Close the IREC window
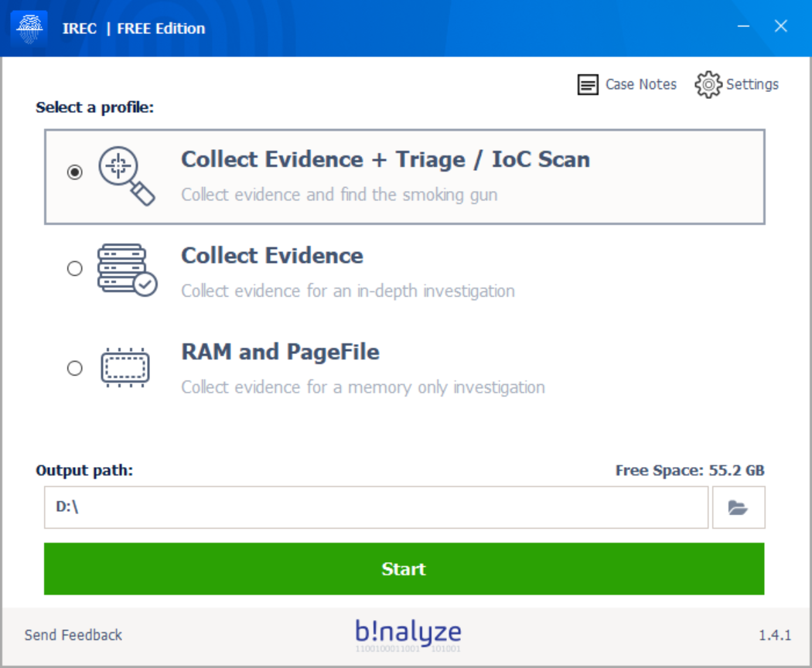The width and height of the screenshot is (812, 668). coord(781,27)
